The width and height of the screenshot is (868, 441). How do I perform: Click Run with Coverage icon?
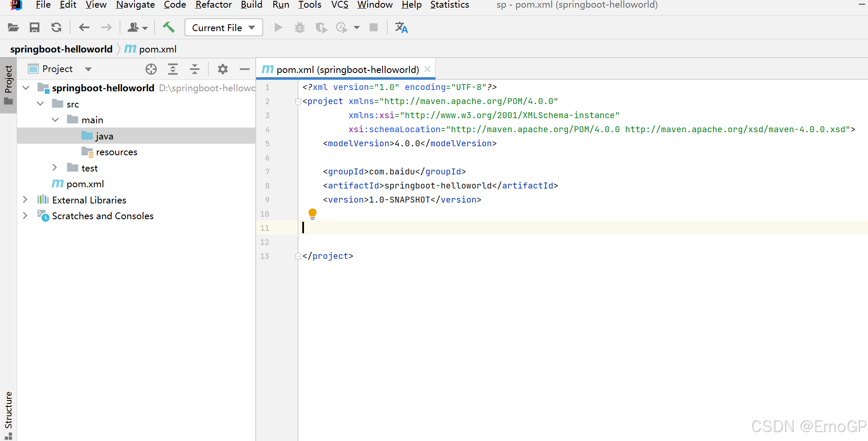point(321,28)
